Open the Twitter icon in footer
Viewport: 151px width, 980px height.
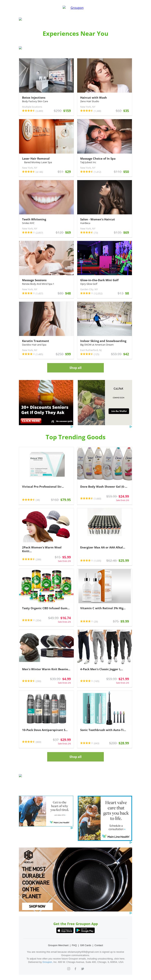(82, 969)
